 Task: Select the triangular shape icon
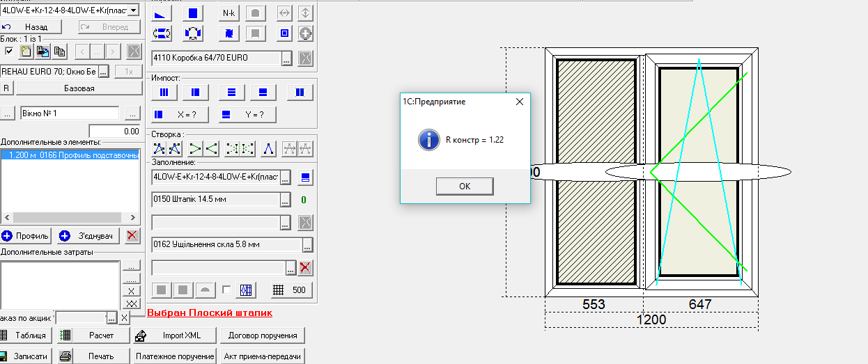(x=161, y=13)
